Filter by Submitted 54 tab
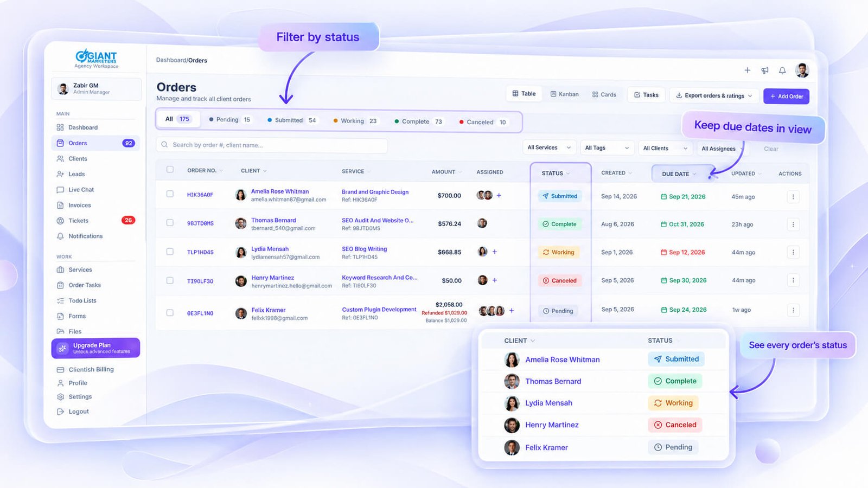Screen dimensions: 868x488 click(291, 120)
